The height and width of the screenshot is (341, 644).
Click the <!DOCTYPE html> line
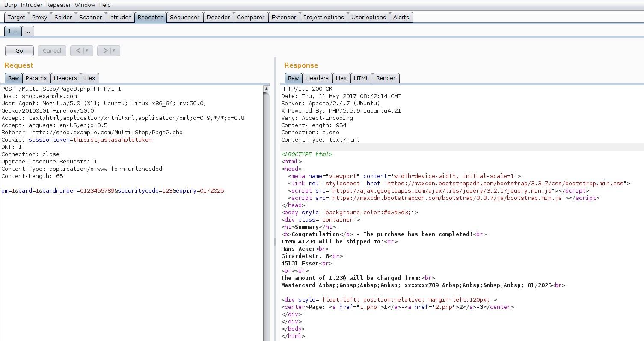tap(307, 154)
